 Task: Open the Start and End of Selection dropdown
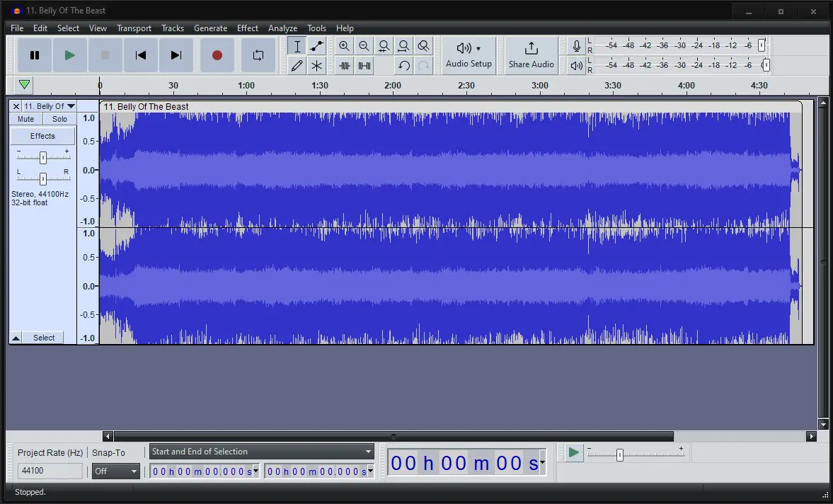[x=261, y=452]
